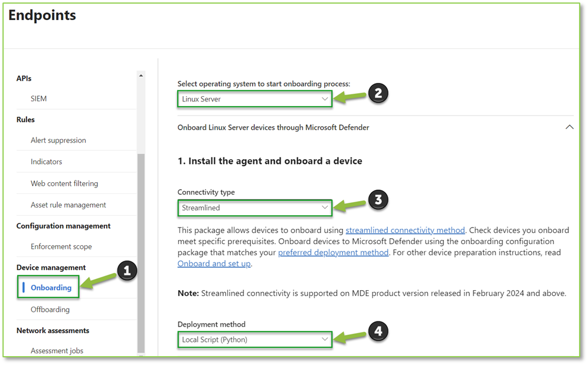Click the sidebar scrollbar up arrow

coord(141,75)
